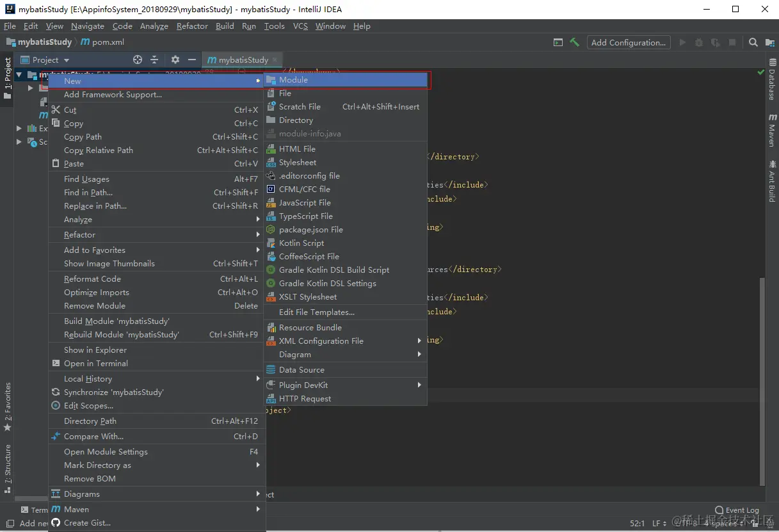Open the Structure tool window
Screen dimensions: 779x532
pos(8,469)
